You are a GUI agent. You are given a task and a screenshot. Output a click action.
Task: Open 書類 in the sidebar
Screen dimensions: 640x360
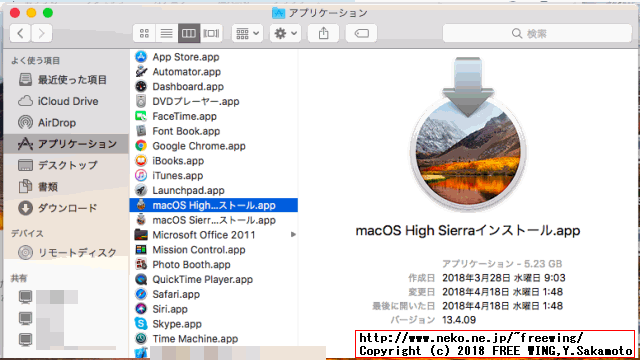(65, 187)
